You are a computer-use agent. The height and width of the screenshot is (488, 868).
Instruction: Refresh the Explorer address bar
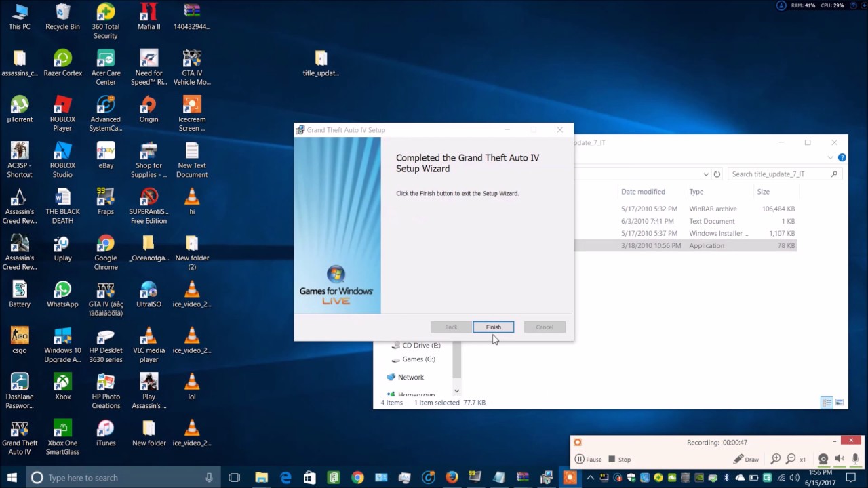pos(717,174)
